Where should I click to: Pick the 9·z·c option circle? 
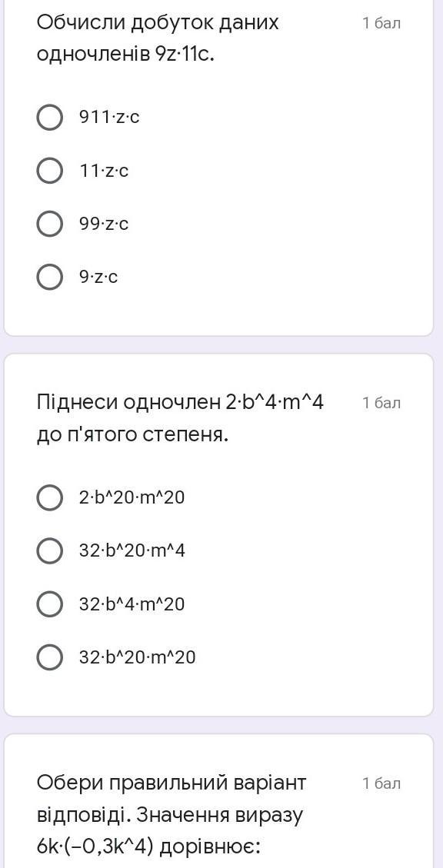click(x=49, y=278)
